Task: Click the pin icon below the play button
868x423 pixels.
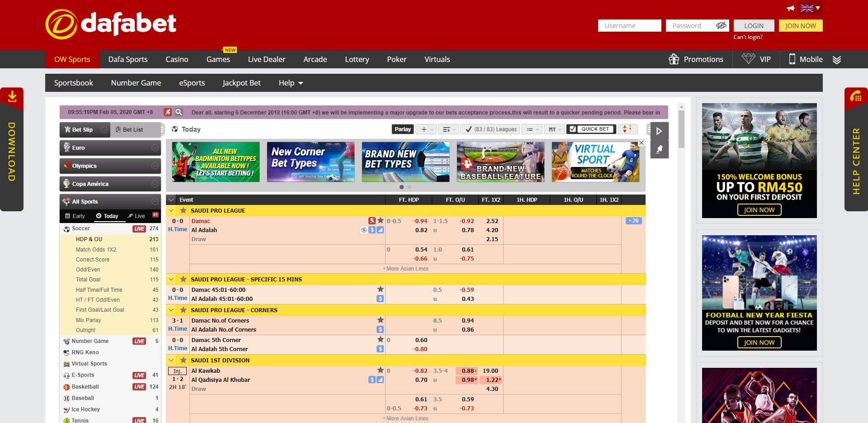Action: pyautogui.click(x=659, y=149)
